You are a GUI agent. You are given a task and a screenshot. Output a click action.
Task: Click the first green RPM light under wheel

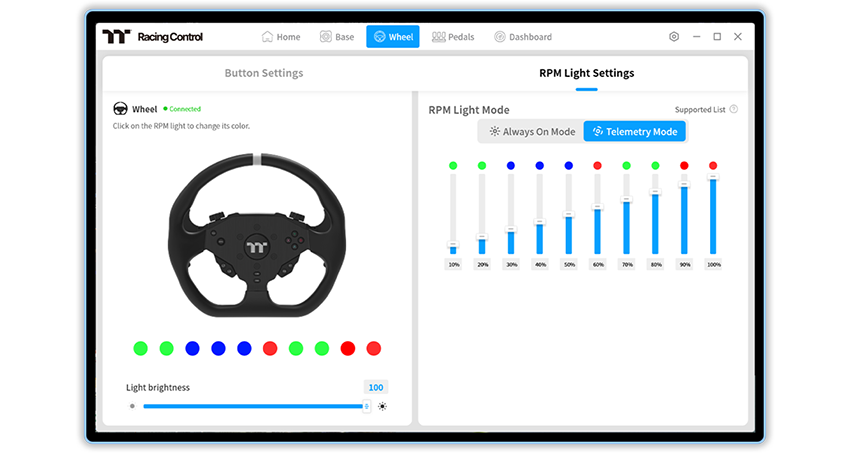tap(140, 348)
